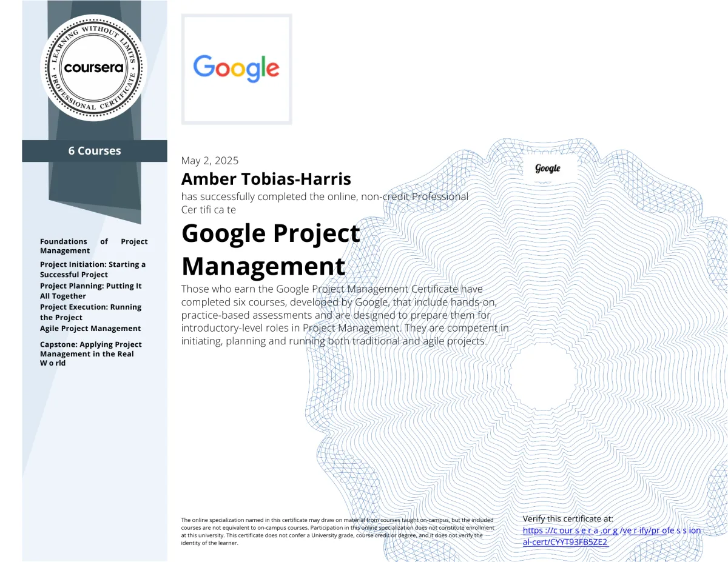Click "Project Planning: Putting It All Together"
The image size is (728, 562).
pyautogui.click(x=91, y=291)
